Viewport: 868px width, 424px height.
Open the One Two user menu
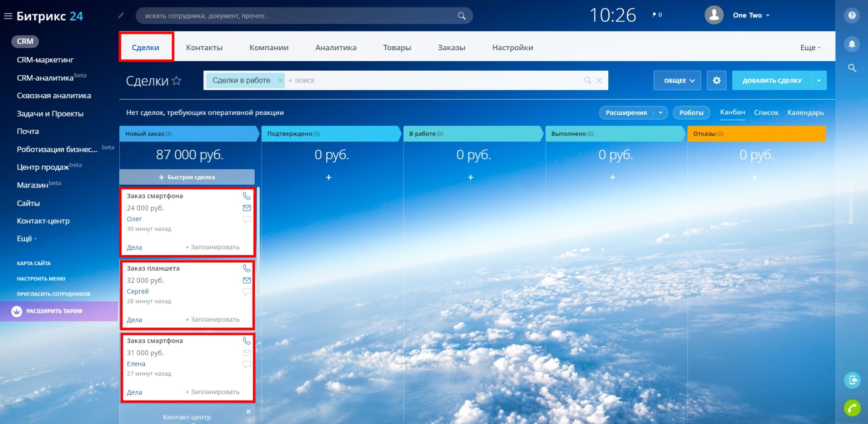tap(751, 15)
